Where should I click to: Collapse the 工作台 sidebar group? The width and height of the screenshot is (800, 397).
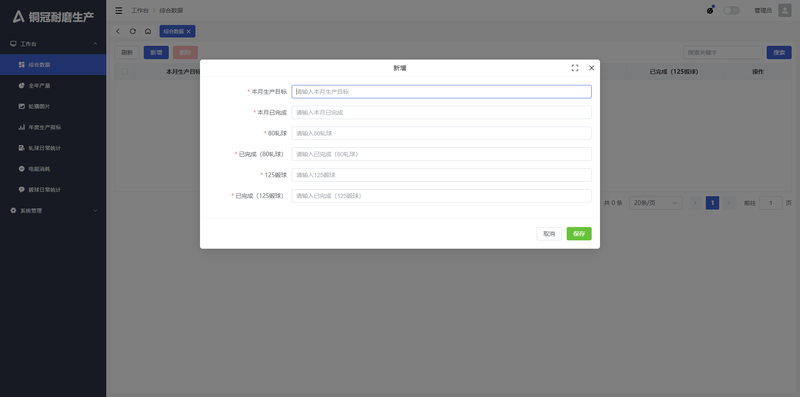[x=53, y=44]
